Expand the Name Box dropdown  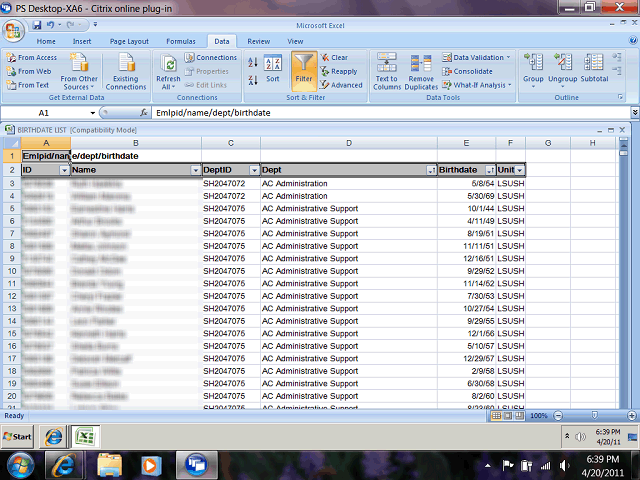[x=93, y=113]
